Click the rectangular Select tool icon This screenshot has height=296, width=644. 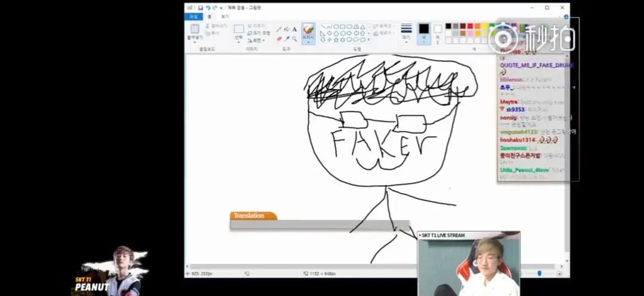(239, 29)
